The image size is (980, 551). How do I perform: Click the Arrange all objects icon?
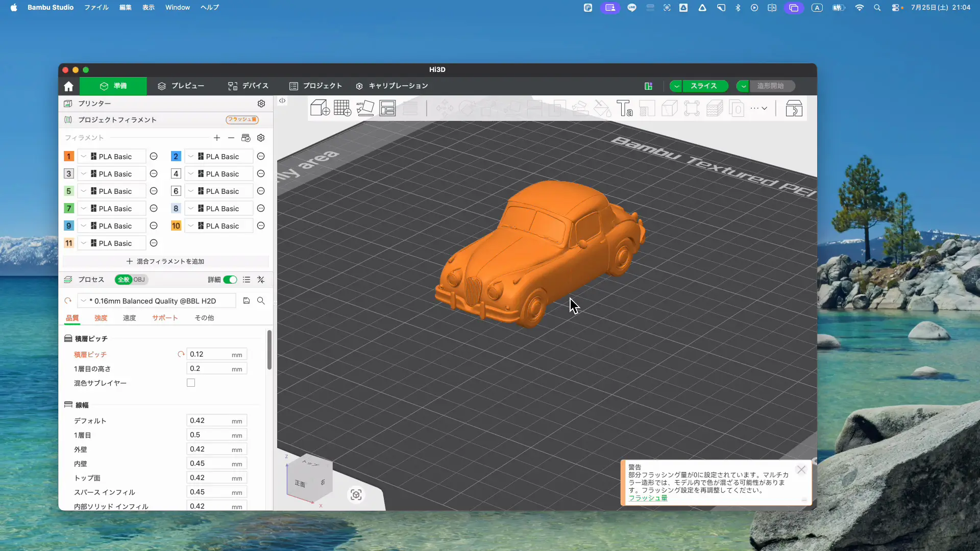pyautogui.click(x=387, y=108)
